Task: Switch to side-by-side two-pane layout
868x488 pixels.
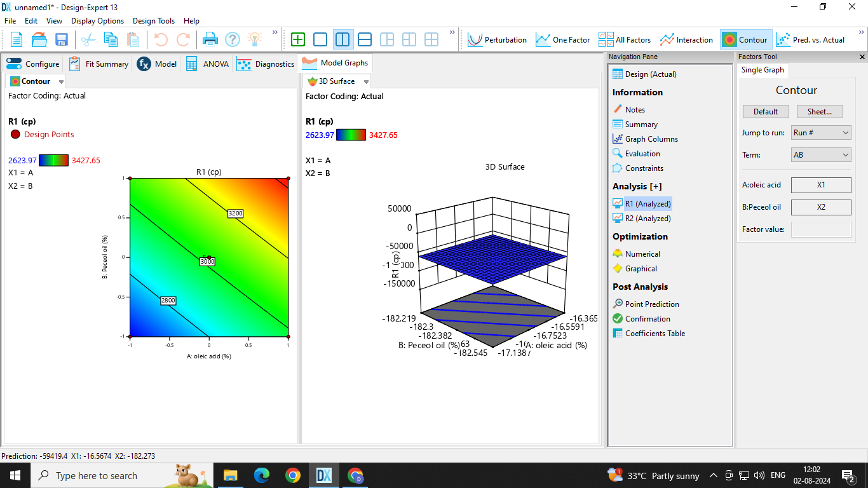Action: [342, 39]
